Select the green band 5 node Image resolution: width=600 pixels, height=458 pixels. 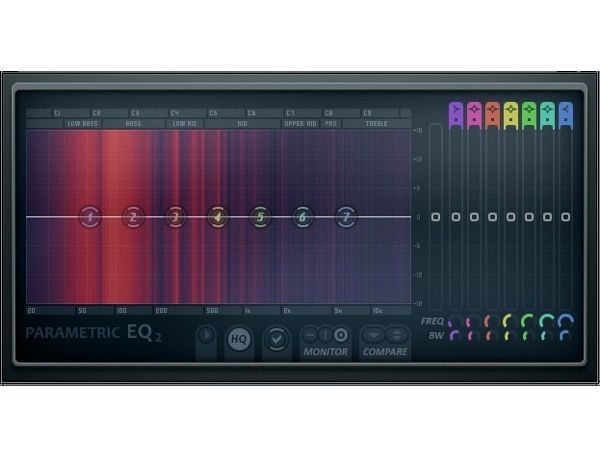[260, 217]
